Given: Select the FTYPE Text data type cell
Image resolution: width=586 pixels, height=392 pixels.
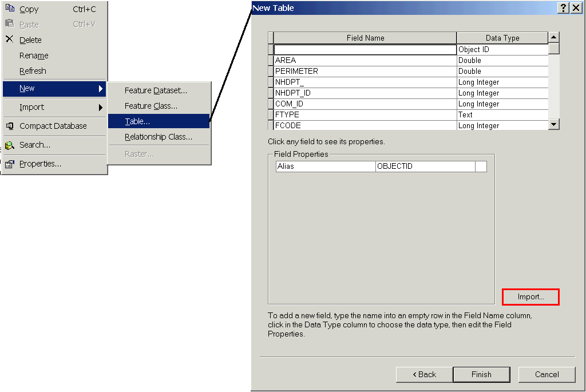Looking at the screenshot, I should [502, 114].
